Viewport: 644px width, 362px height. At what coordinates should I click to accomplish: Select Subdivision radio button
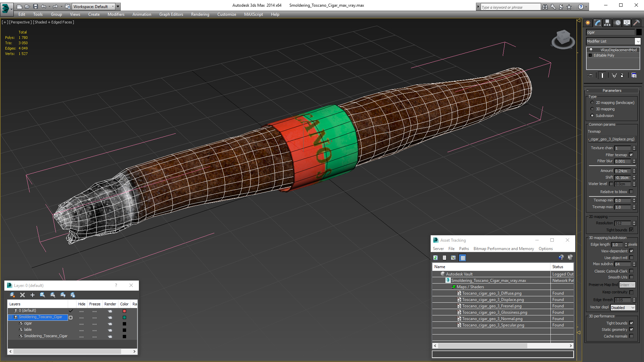pos(592,116)
